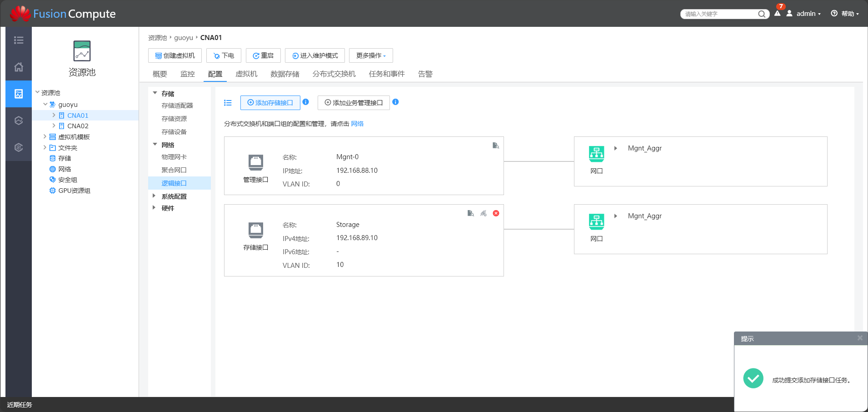Viewport: 868px width, 412px height.
Task: Open the hexagon-shaped sidebar icon
Action: (19, 121)
